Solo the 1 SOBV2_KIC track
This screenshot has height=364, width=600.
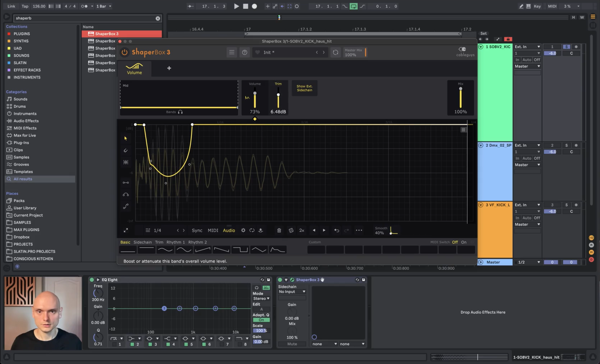pyautogui.click(x=567, y=47)
